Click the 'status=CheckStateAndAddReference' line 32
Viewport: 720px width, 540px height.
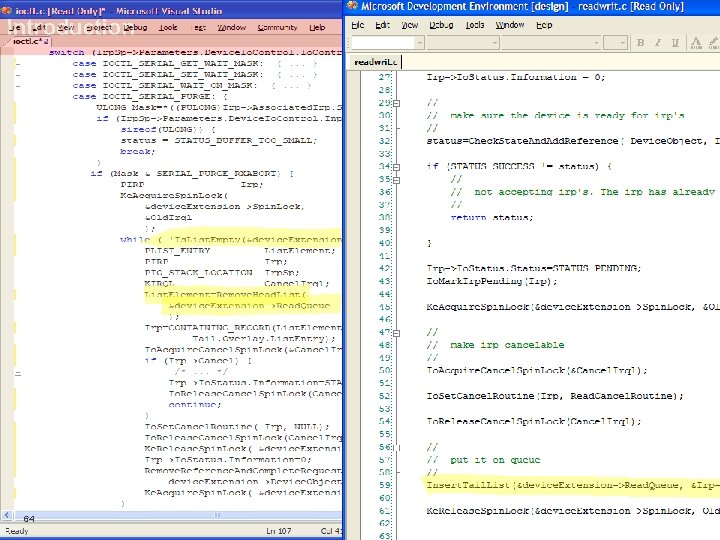click(573, 141)
